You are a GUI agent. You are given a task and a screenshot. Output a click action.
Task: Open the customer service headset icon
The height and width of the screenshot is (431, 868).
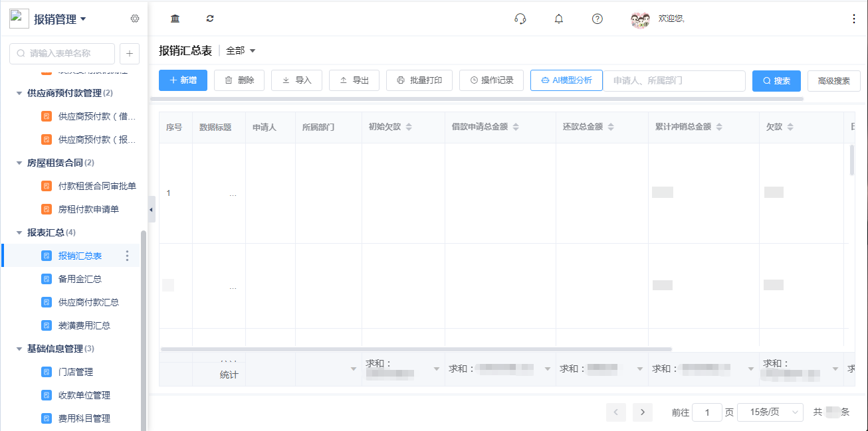[x=520, y=19]
